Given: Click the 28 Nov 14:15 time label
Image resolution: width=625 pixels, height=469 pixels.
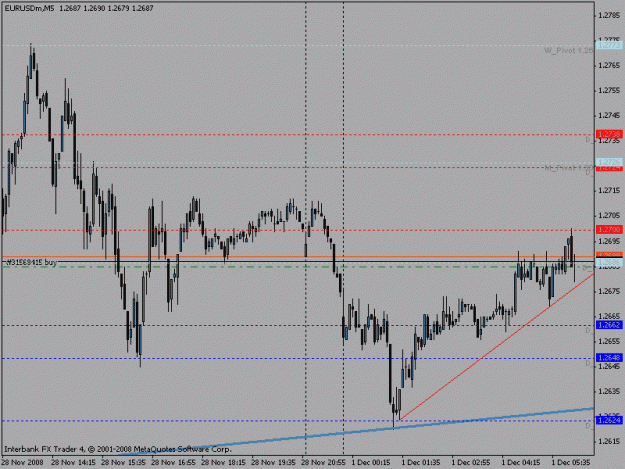Looking at the screenshot, I should [x=73, y=462].
